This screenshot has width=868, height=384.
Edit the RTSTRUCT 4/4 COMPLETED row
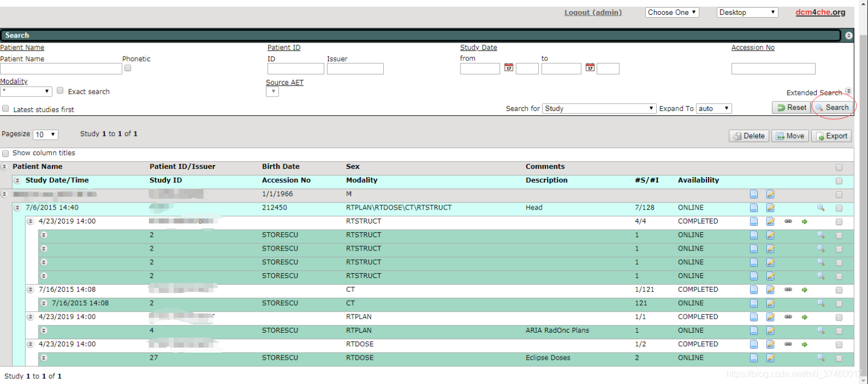[770, 221]
